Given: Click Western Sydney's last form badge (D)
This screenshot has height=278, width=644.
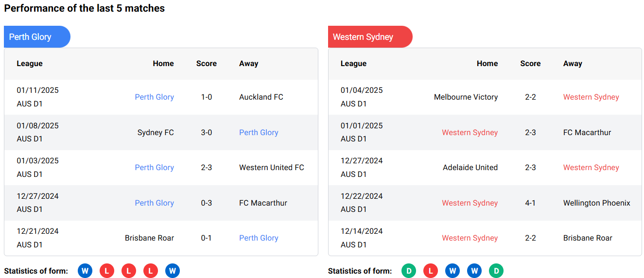Looking at the screenshot, I should tap(496, 271).
